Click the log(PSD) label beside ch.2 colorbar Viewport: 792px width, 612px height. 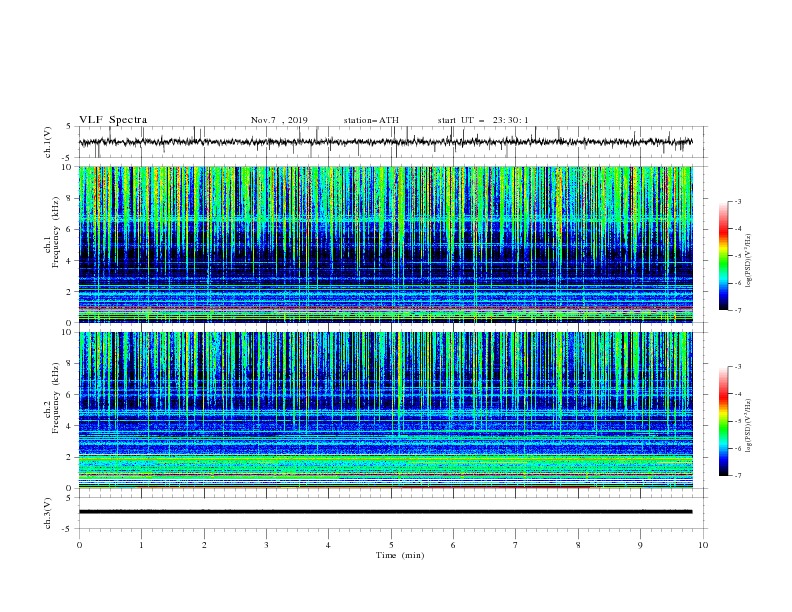pos(749,425)
